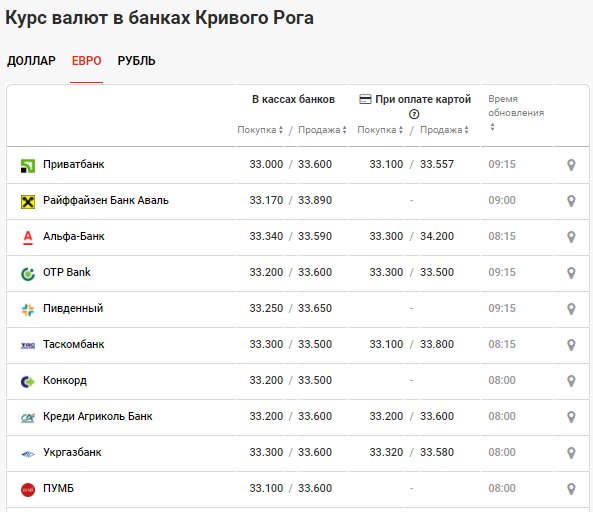
Task: Open the Таскомбанк bank link
Action: [x=74, y=344]
